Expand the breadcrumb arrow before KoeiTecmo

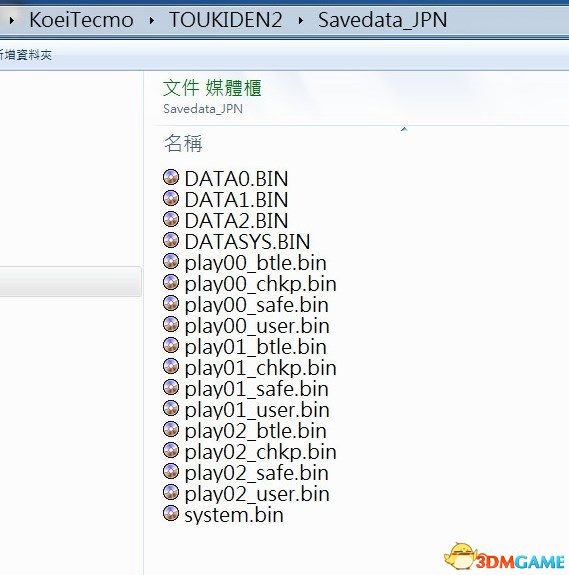12,20
